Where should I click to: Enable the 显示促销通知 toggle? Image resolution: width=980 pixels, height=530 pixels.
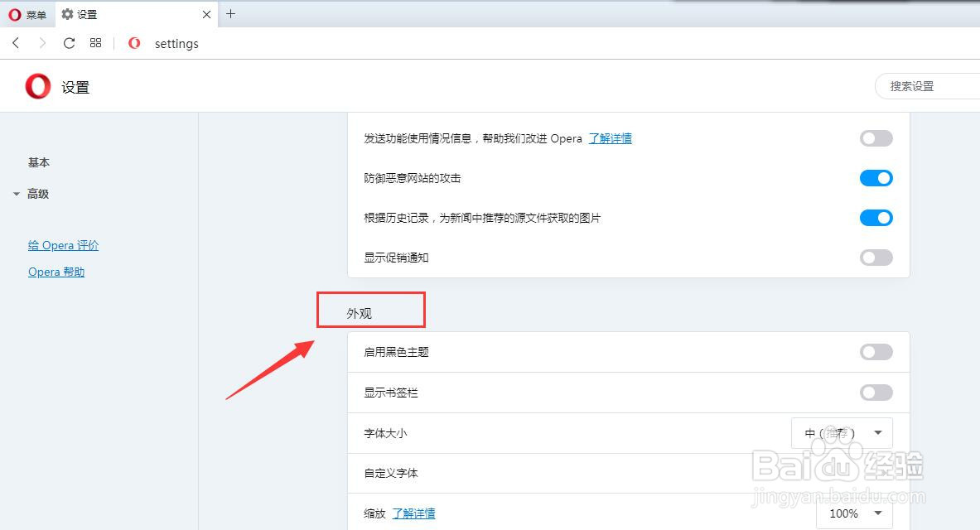click(876, 258)
